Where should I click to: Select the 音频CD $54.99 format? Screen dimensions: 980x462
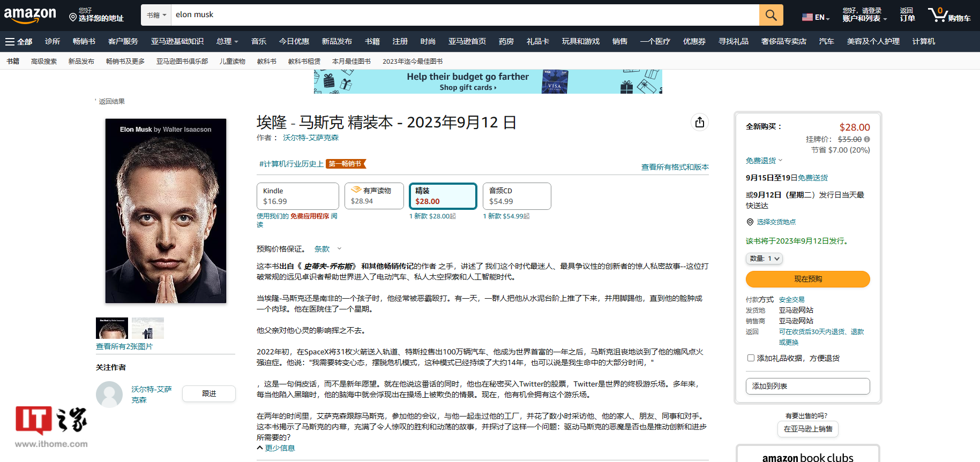517,196
